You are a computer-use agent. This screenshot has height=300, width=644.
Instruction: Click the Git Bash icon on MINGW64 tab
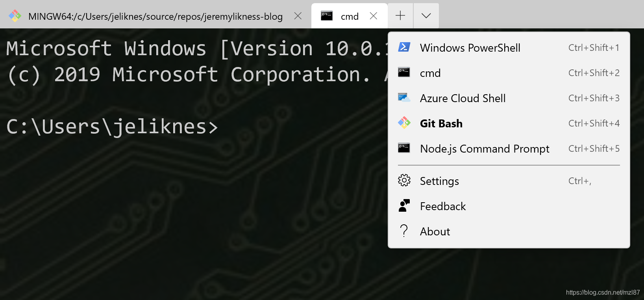click(15, 16)
